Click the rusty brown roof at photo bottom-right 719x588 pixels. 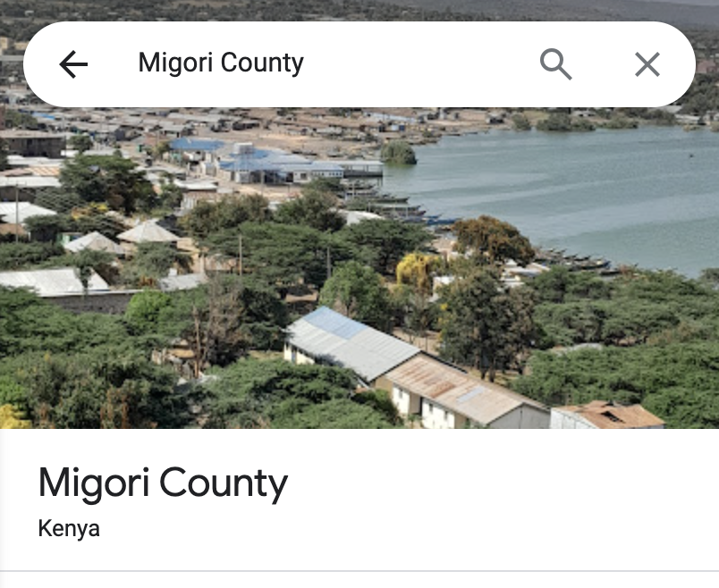coord(610,415)
